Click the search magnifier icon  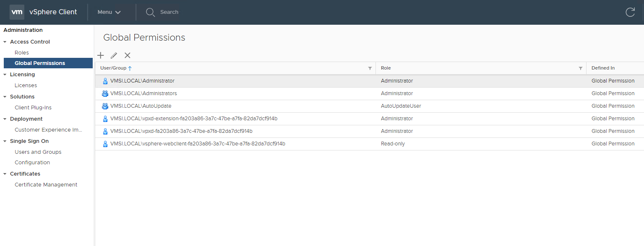coord(150,12)
